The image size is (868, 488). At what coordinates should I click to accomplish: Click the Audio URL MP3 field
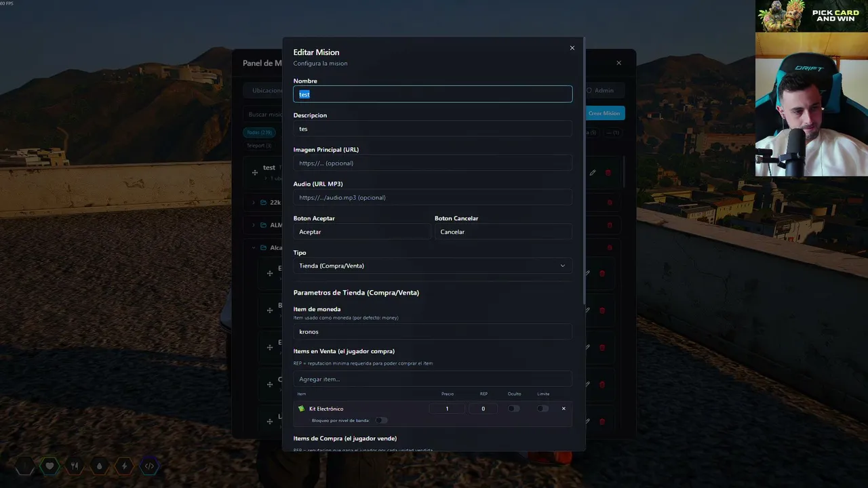click(433, 198)
